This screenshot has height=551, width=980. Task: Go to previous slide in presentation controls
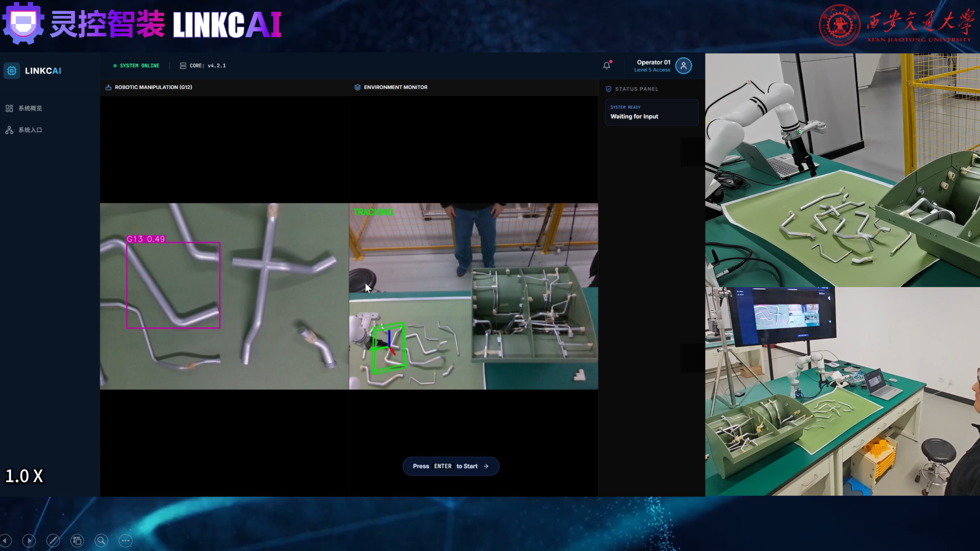tap(5, 540)
